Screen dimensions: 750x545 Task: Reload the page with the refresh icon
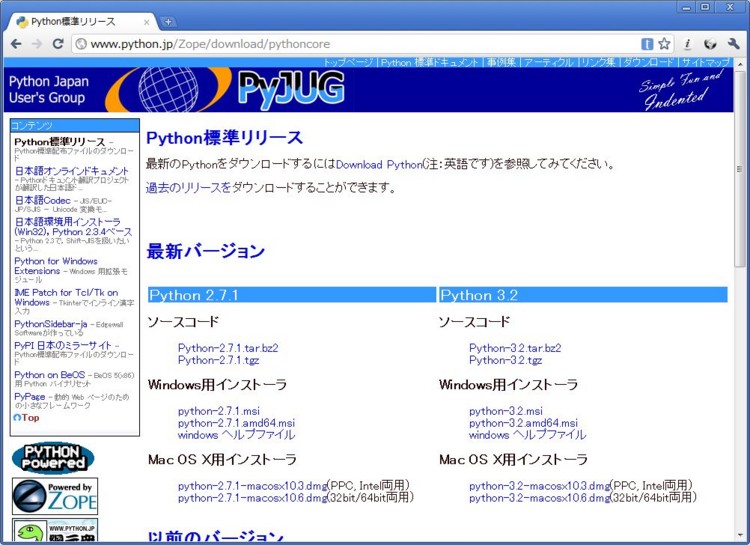point(58,44)
